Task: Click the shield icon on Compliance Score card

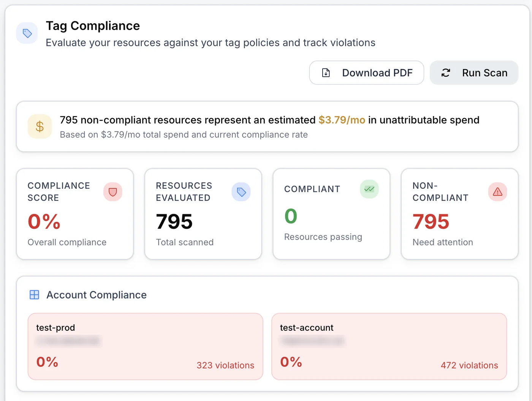Action: pos(113,192)
